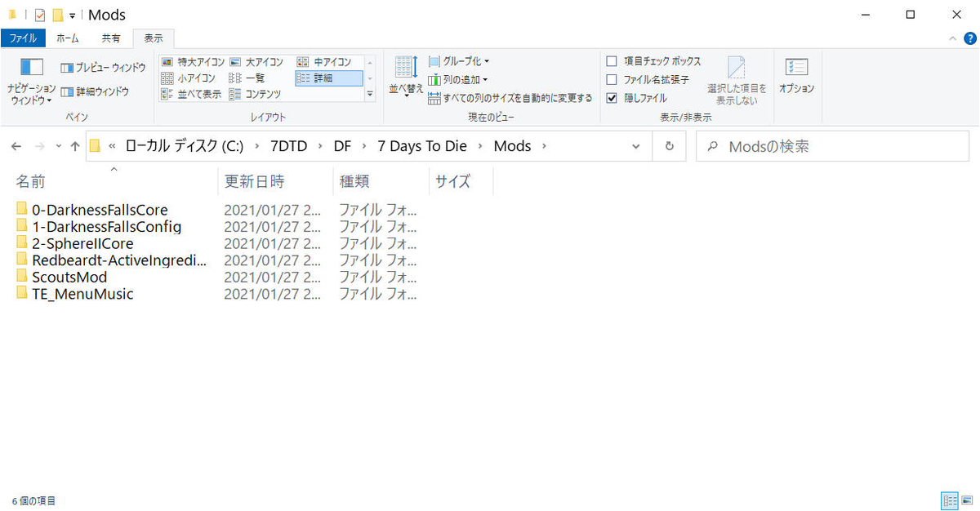Image resolution: width=980 pixels, height=511 pixels.
Task: Click the search magnifier icon
Action: tap(712, 147)
